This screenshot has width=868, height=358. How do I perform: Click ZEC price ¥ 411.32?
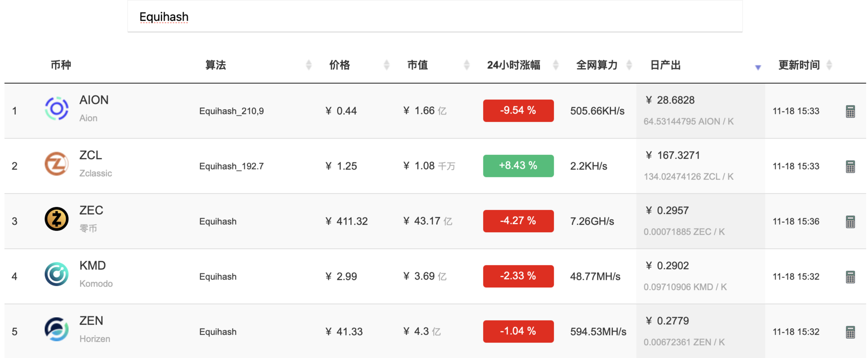coord(346,221)
